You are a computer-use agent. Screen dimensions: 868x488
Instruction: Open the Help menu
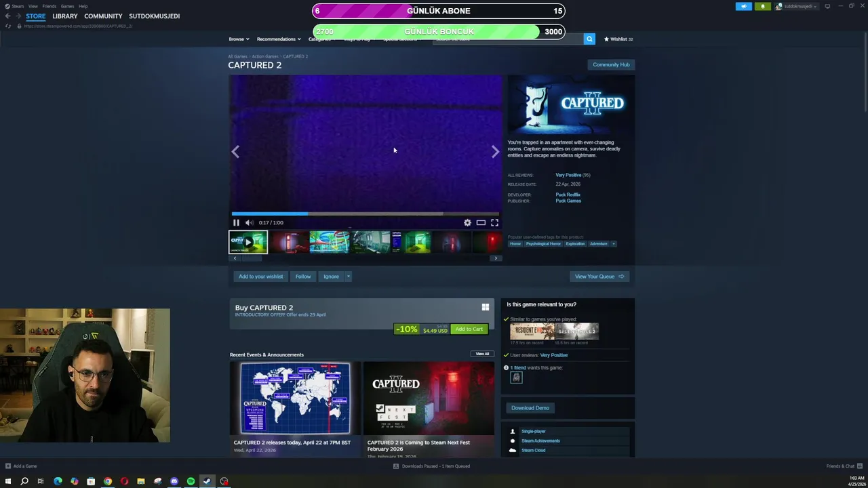click(83, 6)
